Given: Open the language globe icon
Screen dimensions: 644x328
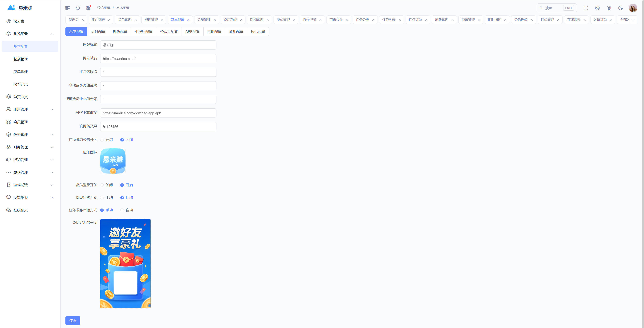Looking at the screenshot, I should (x=597, y=8).
